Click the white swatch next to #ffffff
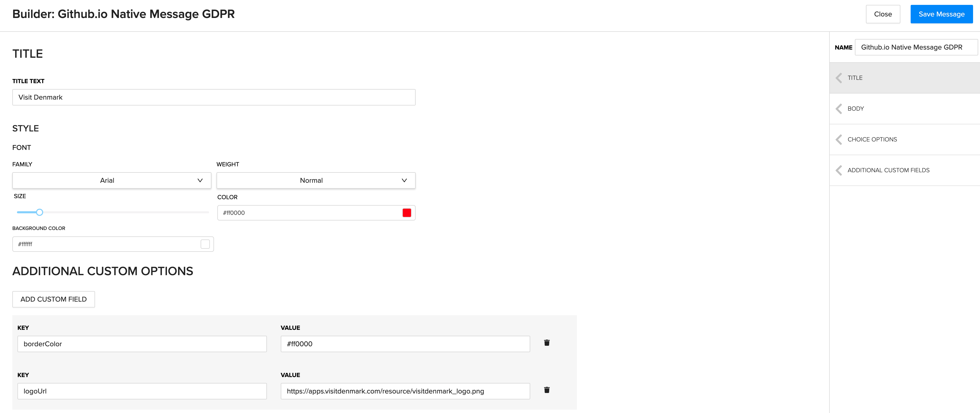 tap(206, 244)
